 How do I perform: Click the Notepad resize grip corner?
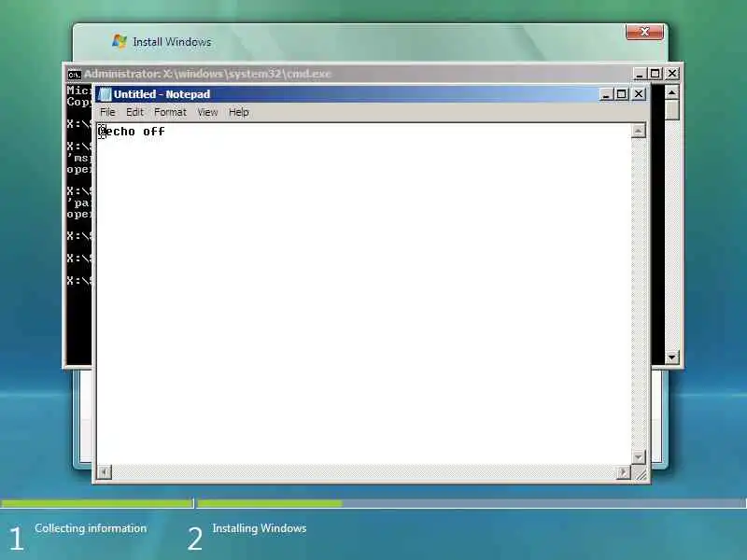(640, 473)
